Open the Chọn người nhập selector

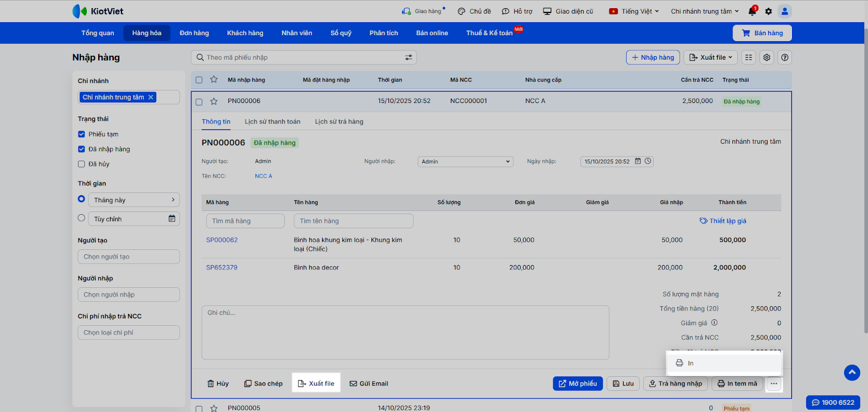point(129,294)
